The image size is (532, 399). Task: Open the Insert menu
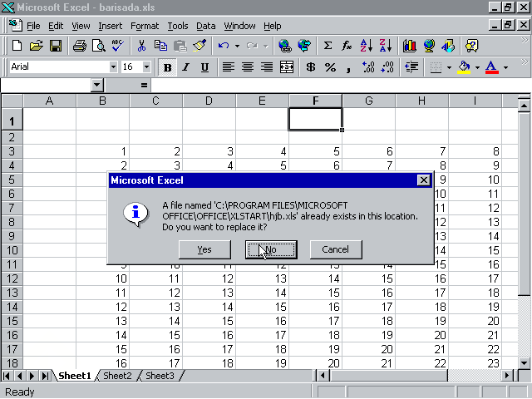[x=111, y=26]
